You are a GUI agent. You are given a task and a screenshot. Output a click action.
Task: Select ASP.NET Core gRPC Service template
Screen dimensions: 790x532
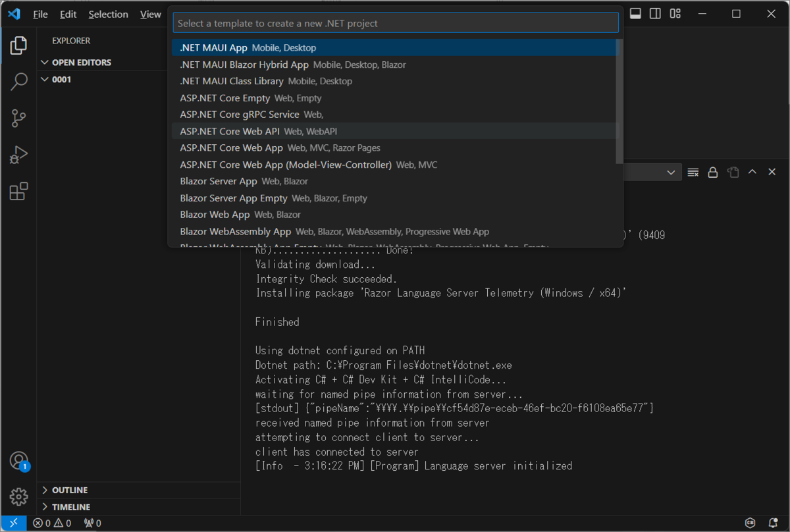394,115
